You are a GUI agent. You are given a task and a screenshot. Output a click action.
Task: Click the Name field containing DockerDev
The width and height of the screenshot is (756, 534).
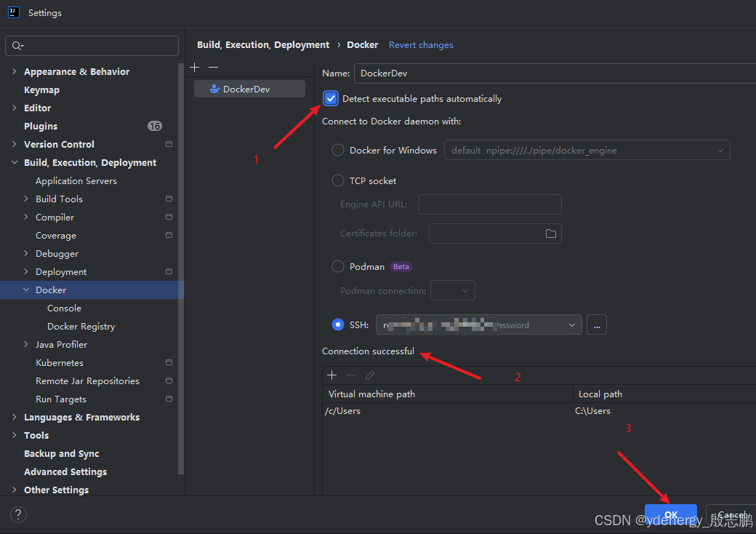pyautogui.click(x=552, y=73)
